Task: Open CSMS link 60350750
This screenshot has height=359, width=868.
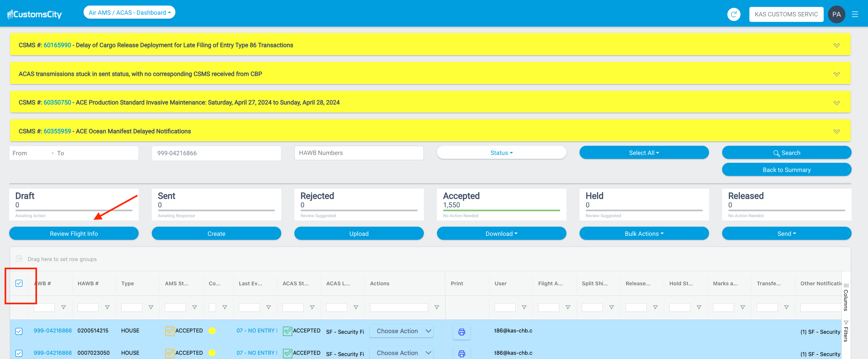Action: (57, 103)
